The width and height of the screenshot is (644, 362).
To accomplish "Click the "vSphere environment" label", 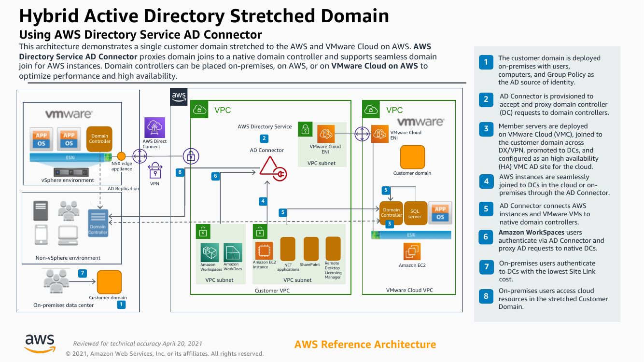I will tap(68, 180).
